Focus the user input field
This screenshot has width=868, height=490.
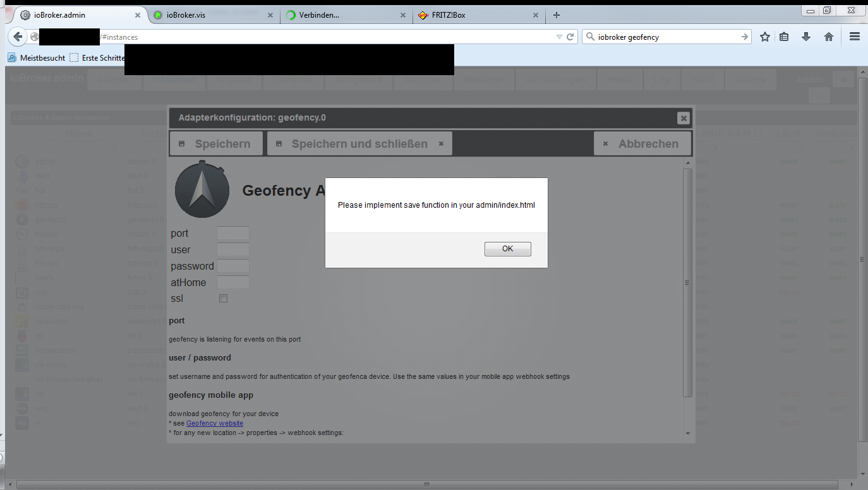(233, 250)
